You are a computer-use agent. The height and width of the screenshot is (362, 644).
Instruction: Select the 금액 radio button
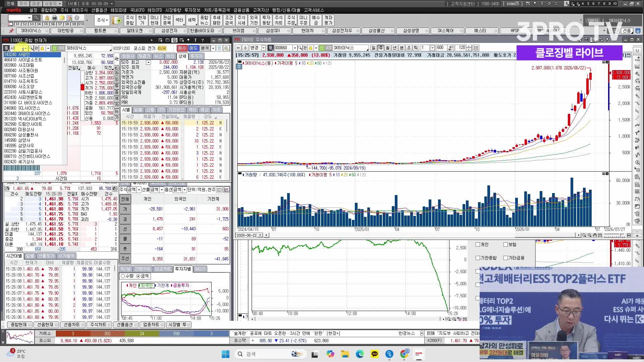tap(138, 276)
